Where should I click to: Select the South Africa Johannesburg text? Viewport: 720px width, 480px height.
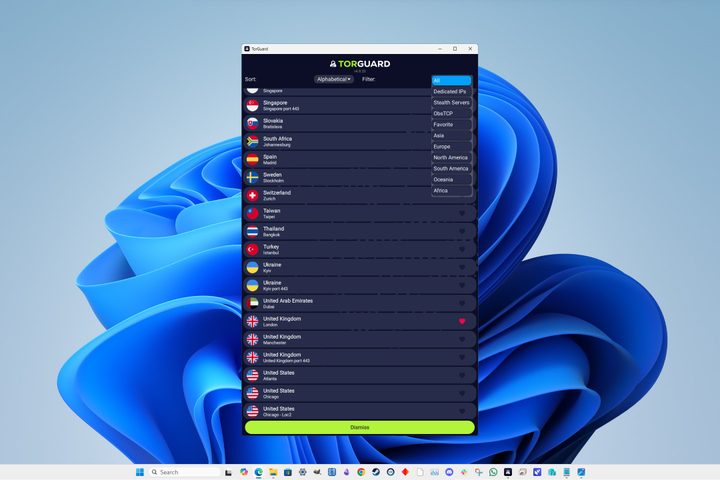pyautogui.click(x=277, y=141)
